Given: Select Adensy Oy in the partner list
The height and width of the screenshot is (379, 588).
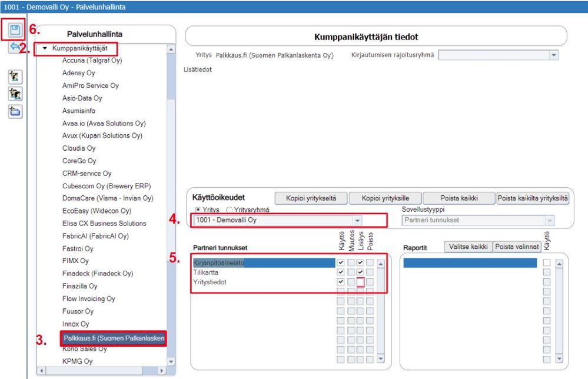Looking at the screenshot, I should tap(79, 73).
